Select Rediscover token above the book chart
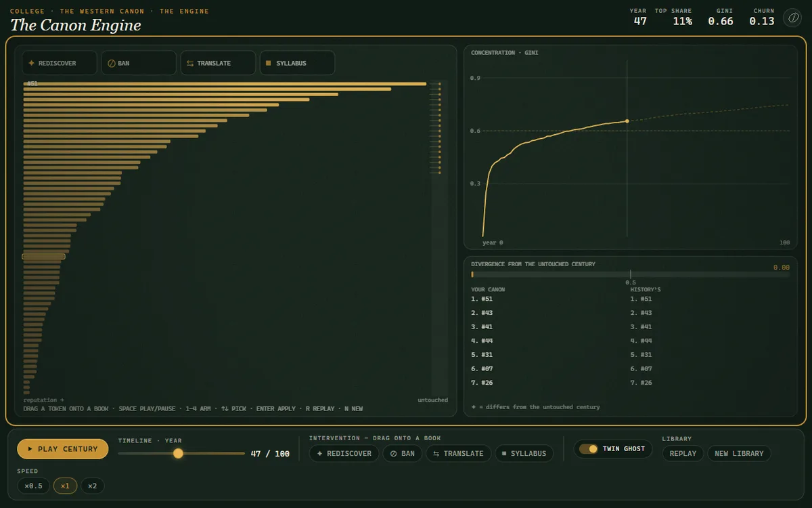Image resolution: width=812 pixels, height=508 pixels. click(x=60, y=63)
